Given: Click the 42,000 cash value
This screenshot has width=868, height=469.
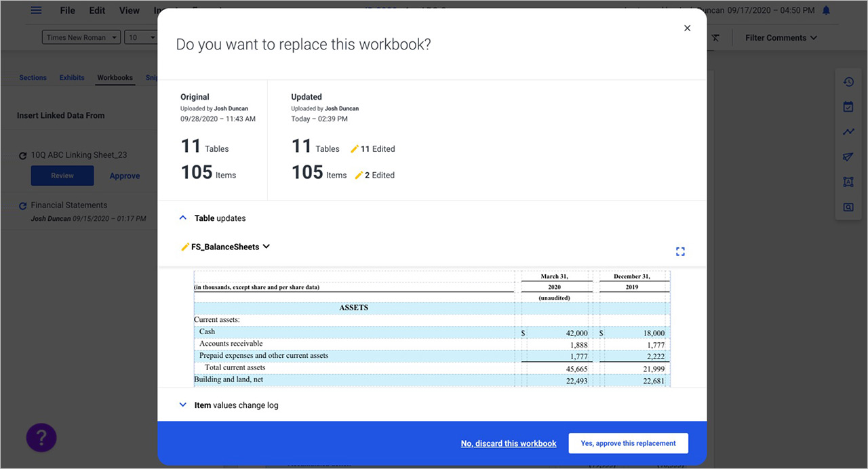Looking at the screenshot, I should click(x=577, y=333).
